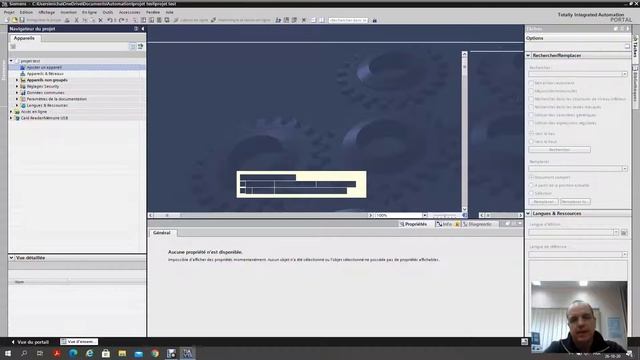640x360 pixels.
Task: Open the Mail app from the taskbar
Action: pos(139,353)
